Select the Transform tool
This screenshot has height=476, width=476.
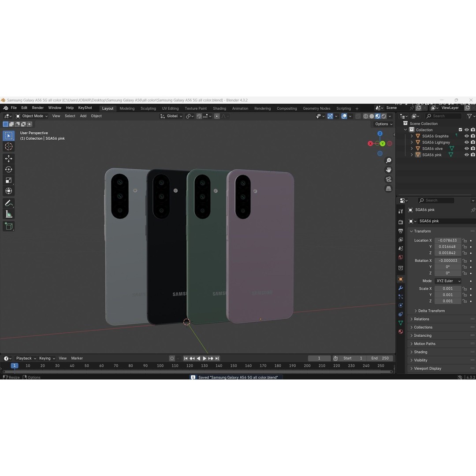pyautogui.click(x=8, y=191)
